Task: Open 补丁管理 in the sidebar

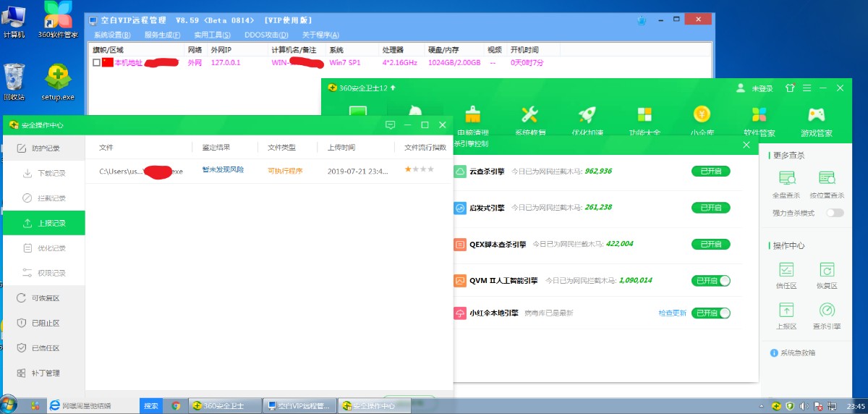Action: pyautogui.click(x=43, y=373)
